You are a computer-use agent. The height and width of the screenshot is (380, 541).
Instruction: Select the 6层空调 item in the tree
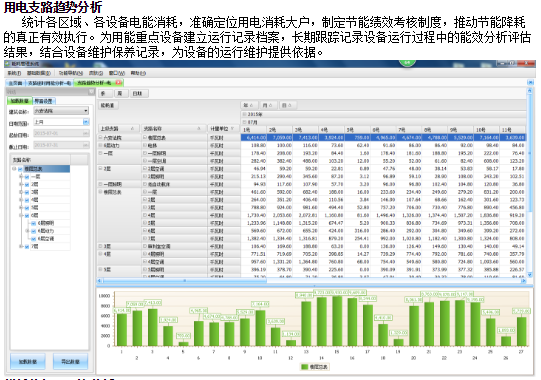[x=46, y=239]
